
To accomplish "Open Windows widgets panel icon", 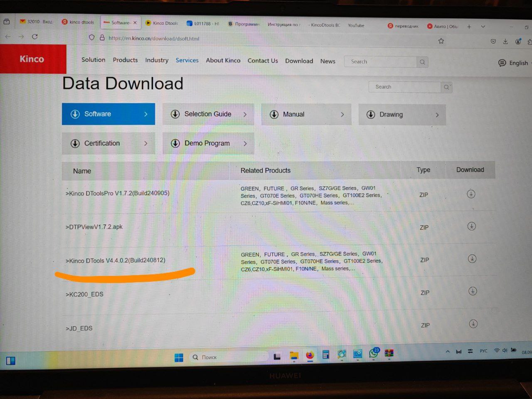I will [x=11, y=360].
